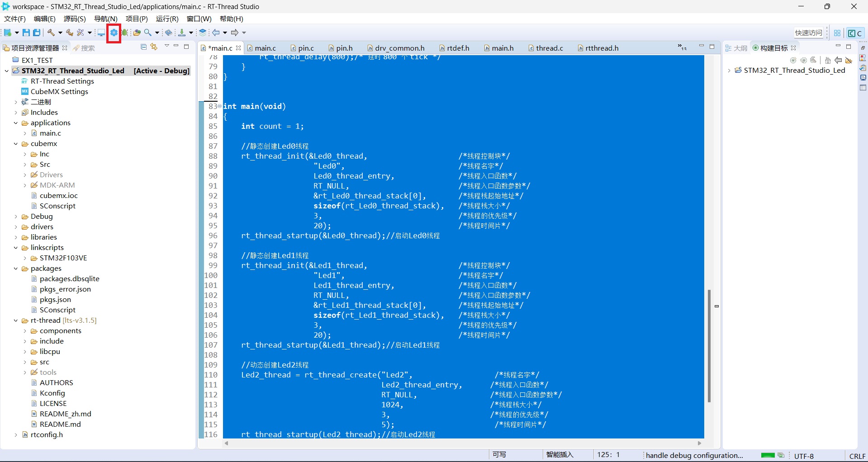Collapse the applications folder

pos(16,123)
